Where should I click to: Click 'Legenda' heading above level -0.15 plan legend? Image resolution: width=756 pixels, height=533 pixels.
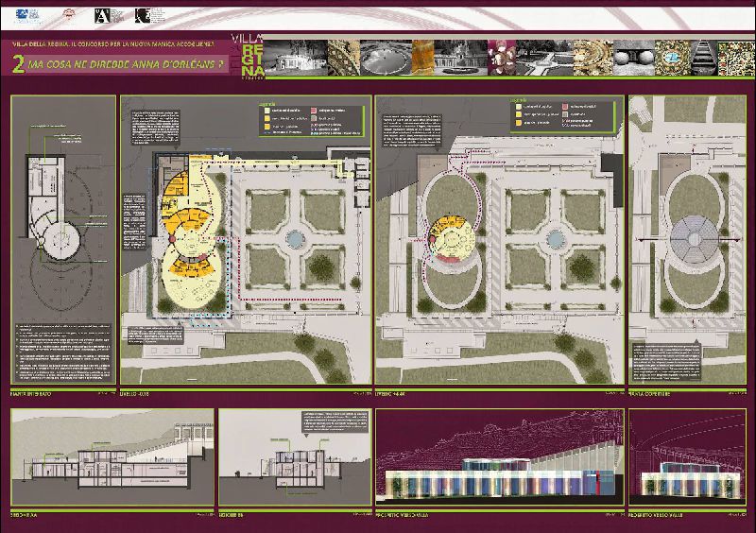(267, 103)
